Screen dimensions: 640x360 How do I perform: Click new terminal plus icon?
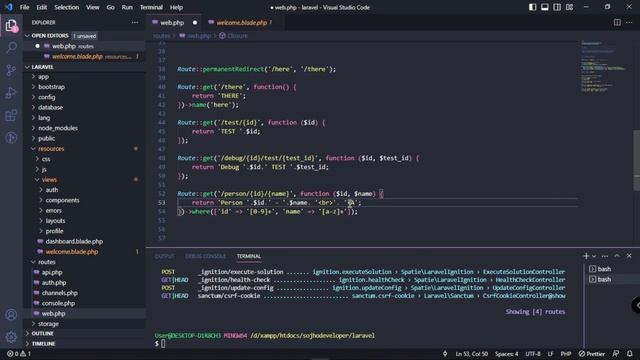586,256
